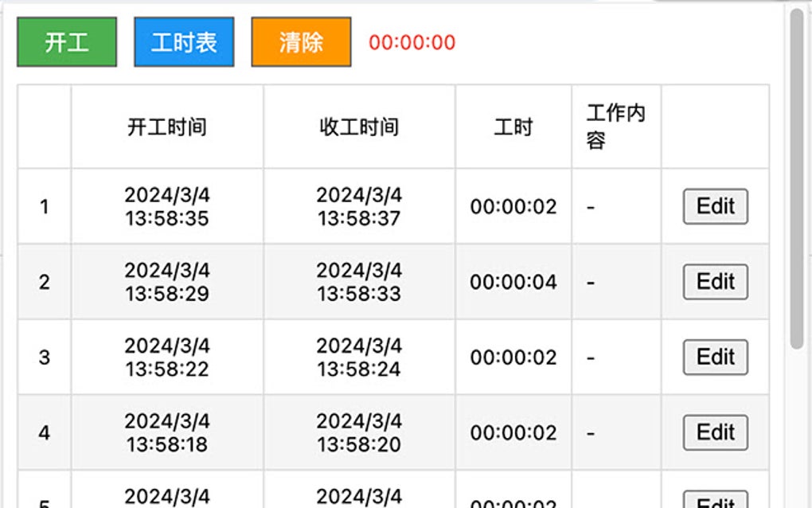Select the 开工时间 column header
The width and height of the screenshot is (812, 508).
167,127
